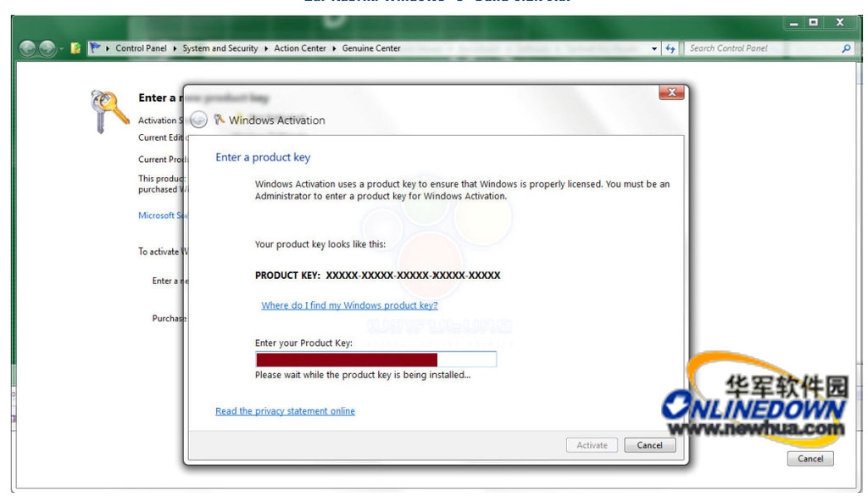Refresh the Control Panel page
The image size is (868, 497).
(x=670, y=48)
